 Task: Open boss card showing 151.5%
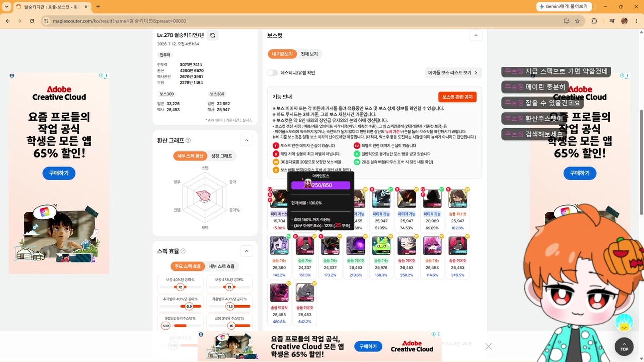305,256
